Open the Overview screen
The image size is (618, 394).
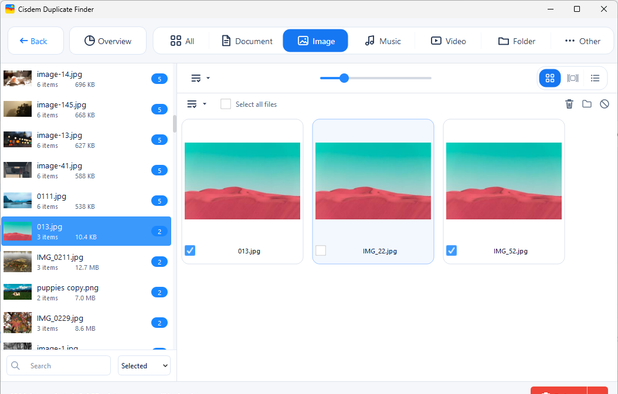tap(108, 41)
